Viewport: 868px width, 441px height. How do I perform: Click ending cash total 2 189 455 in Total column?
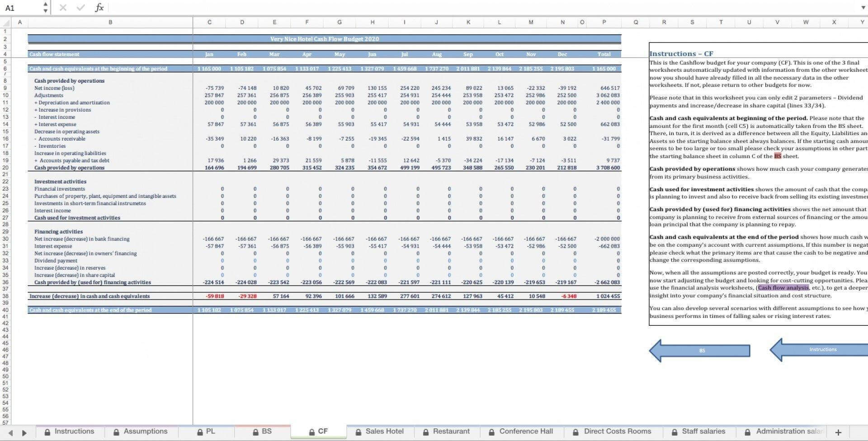[x=604, y=310]
